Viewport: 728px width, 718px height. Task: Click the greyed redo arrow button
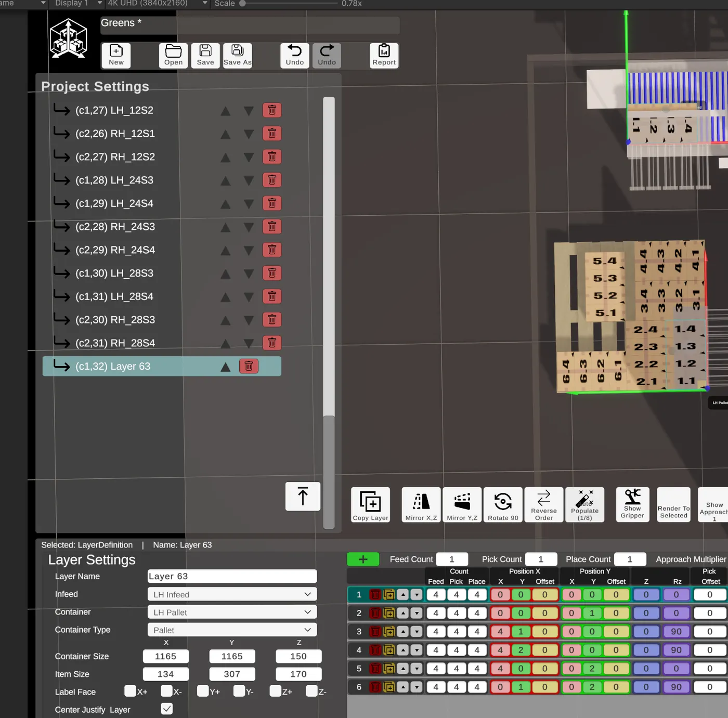coord(327,55)
